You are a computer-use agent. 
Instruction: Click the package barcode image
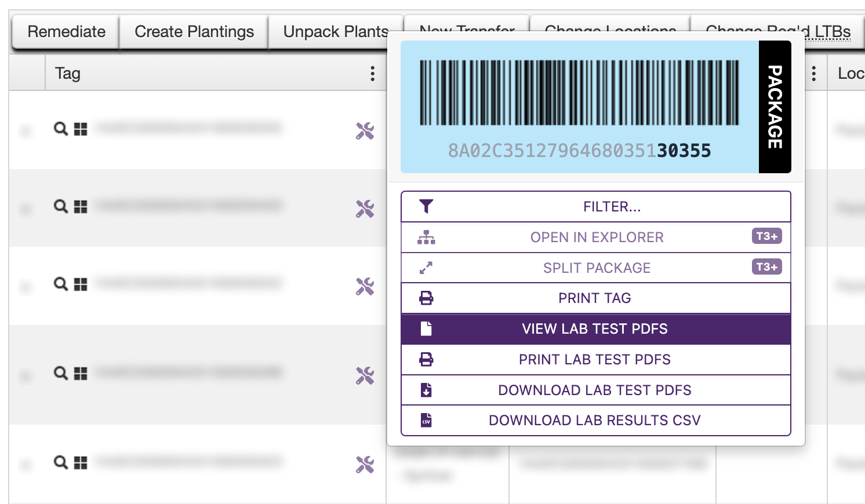pos(579,93)
